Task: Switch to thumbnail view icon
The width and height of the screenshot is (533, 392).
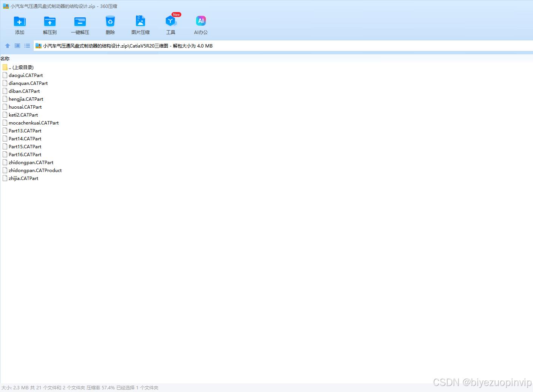Action: coord(17,46)
